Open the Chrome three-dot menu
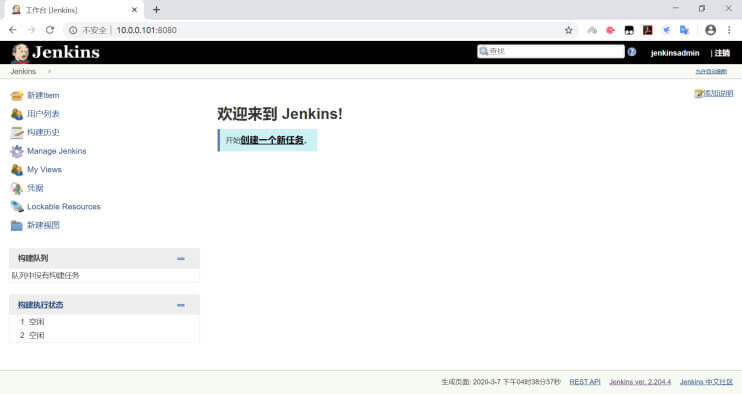This screenshot has width=742, height=394. pos(729,30)
